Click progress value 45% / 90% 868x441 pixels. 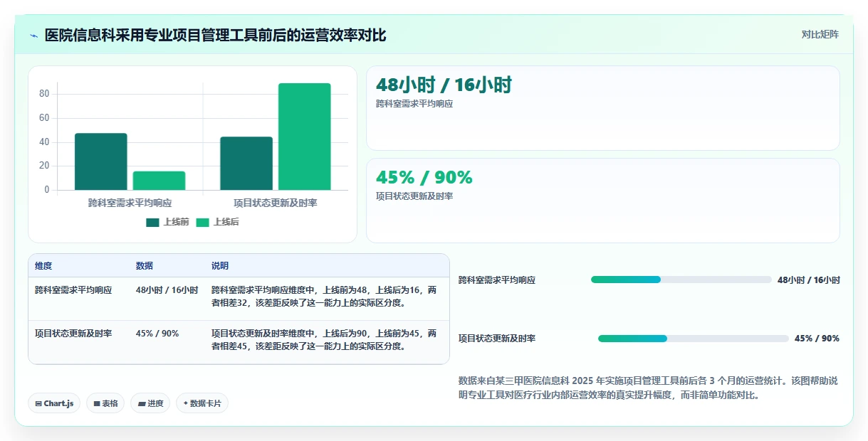(x=817, y=339)
